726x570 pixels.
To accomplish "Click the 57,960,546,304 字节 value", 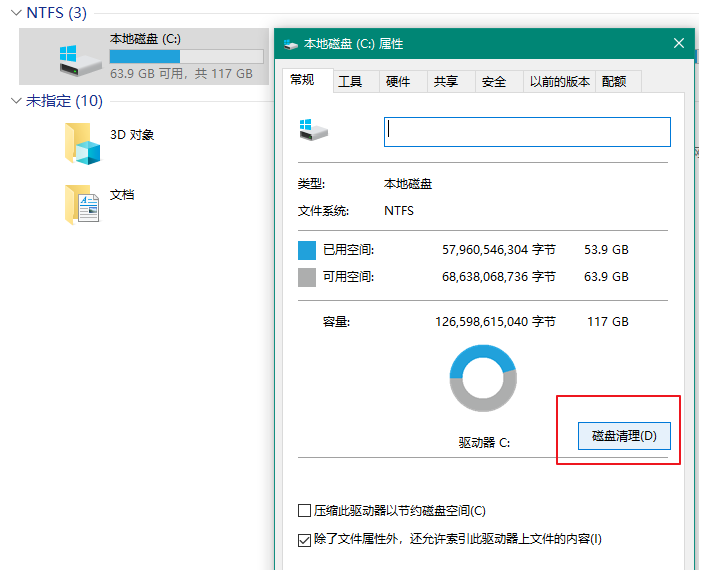I will 499,250.
